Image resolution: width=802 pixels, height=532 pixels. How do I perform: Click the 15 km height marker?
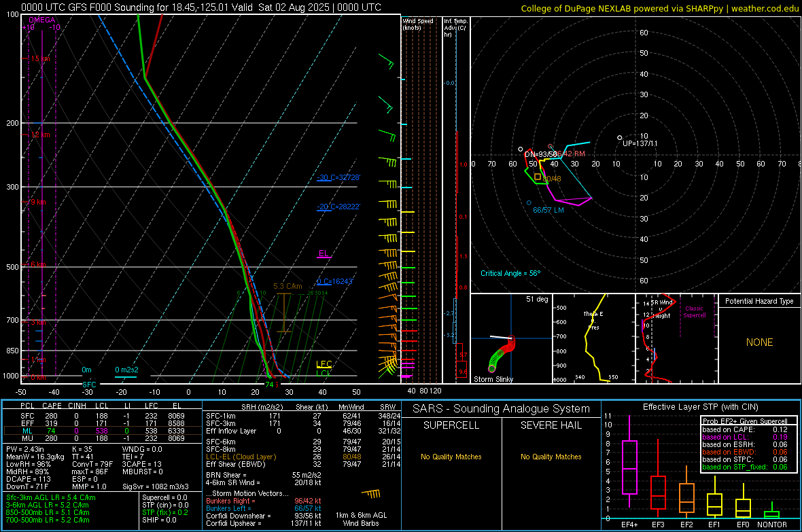pos(40,59)
